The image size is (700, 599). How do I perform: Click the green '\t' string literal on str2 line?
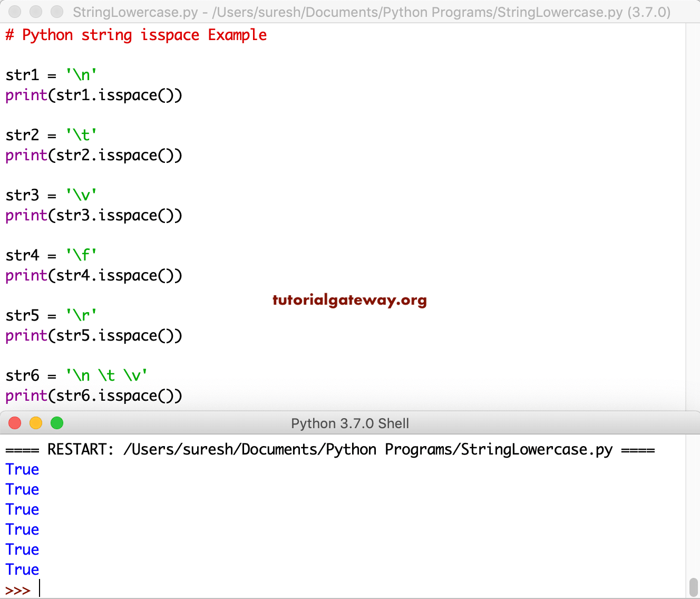[81, 134]
